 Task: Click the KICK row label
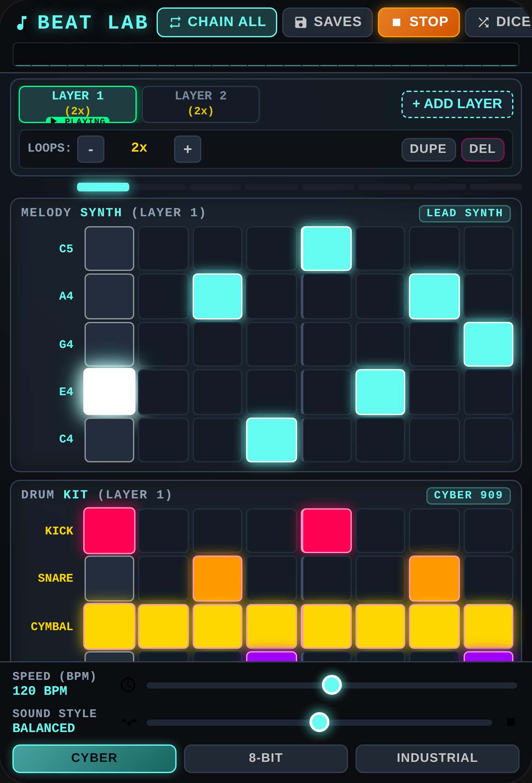pyautogui.click(x=59, y=531)
